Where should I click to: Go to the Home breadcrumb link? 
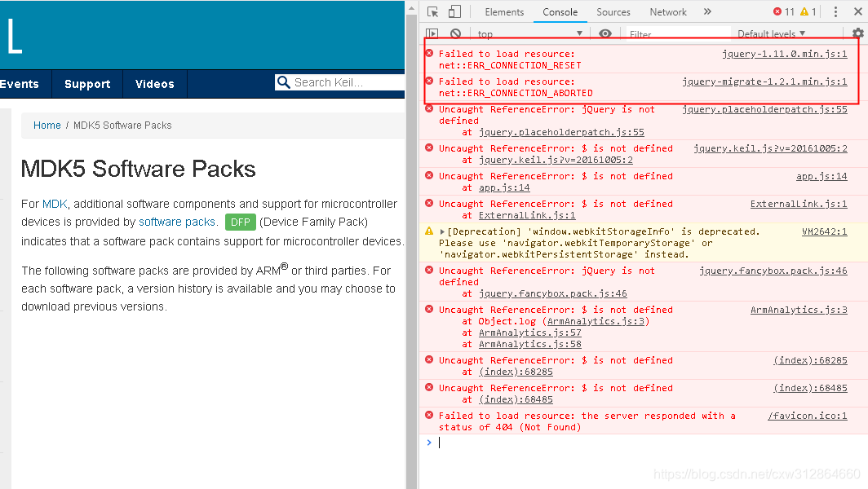pyautogui.click(x=47, y=125)
